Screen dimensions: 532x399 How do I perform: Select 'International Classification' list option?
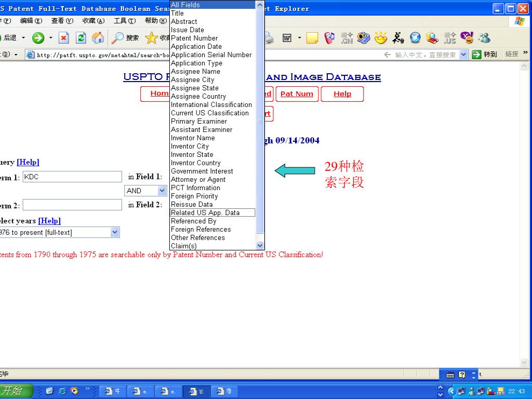pos(212,104)
